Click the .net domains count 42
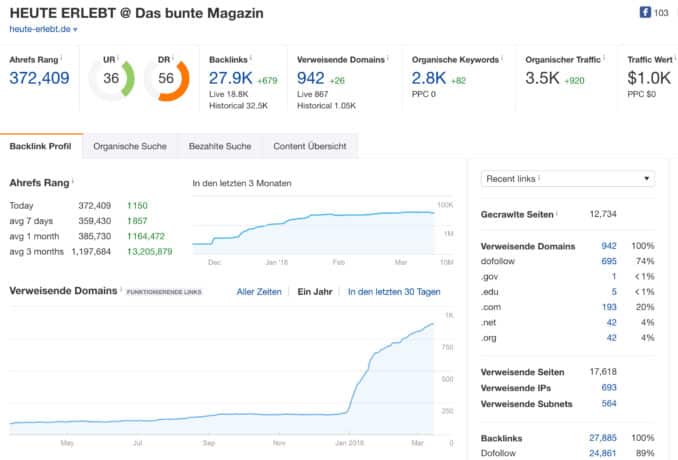Viewport: 678px width, 460px height. click(x=611, y=323)
